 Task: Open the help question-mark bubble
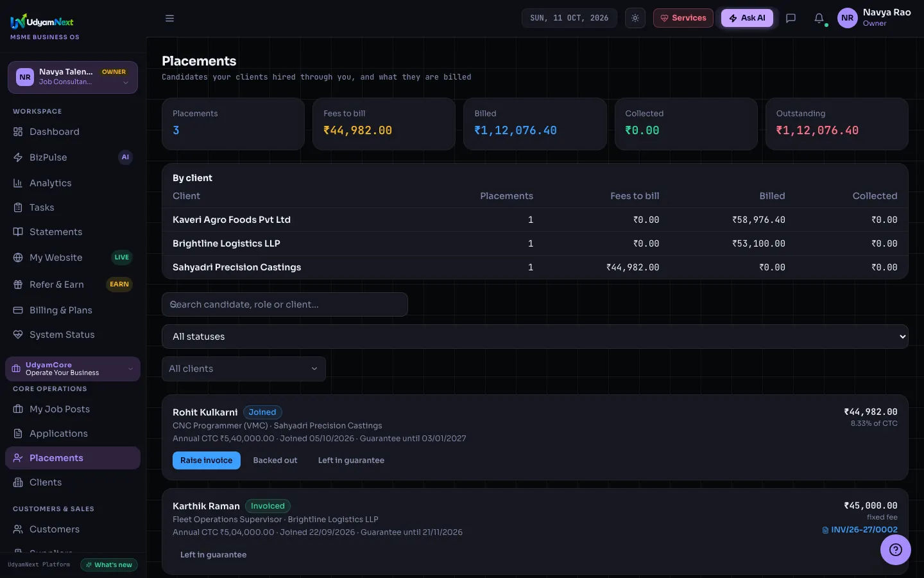click(x=895, y=550)
